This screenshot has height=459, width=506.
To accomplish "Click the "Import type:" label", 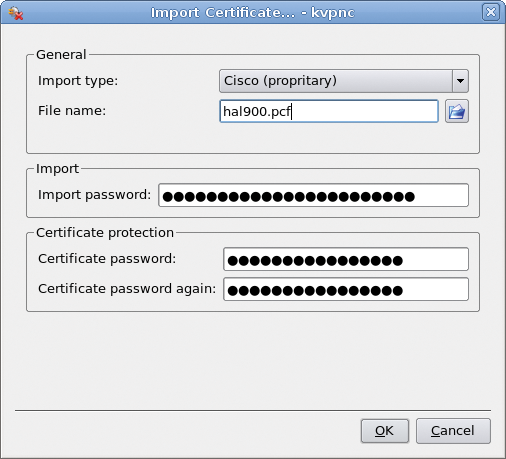I will (78, 81).
